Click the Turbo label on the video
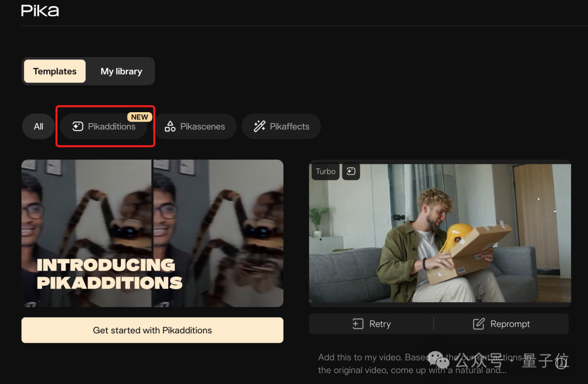This screenshot has height=384, width=588. 326,172
